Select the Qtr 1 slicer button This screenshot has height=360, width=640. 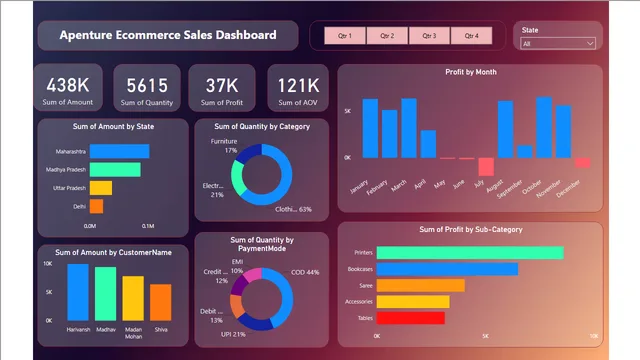[345, 36]
